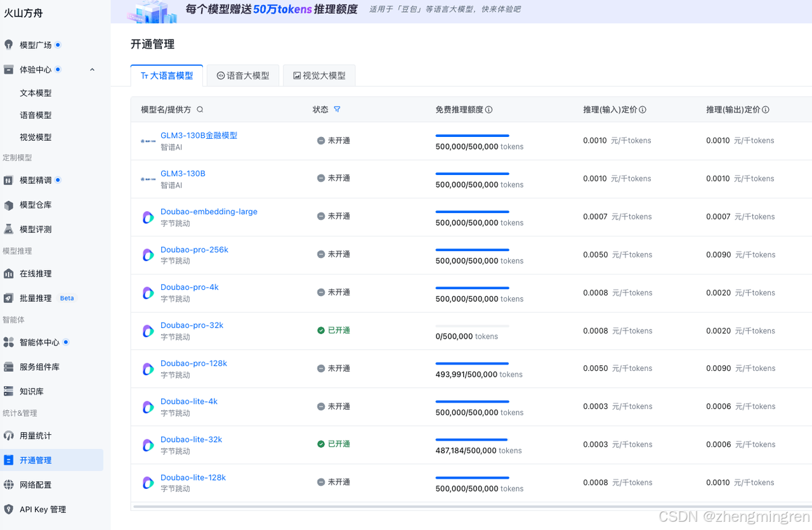This screenshot has width=812, height=530.
Task: Click the Doubao-pro-32k model logo
Action: (x=148, y=331)
